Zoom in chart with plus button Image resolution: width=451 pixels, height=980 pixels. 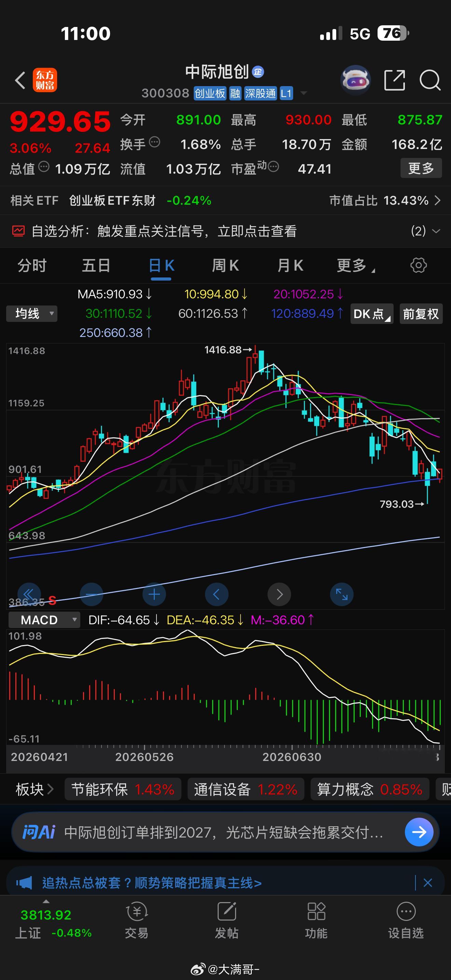[x=154, y=594]
